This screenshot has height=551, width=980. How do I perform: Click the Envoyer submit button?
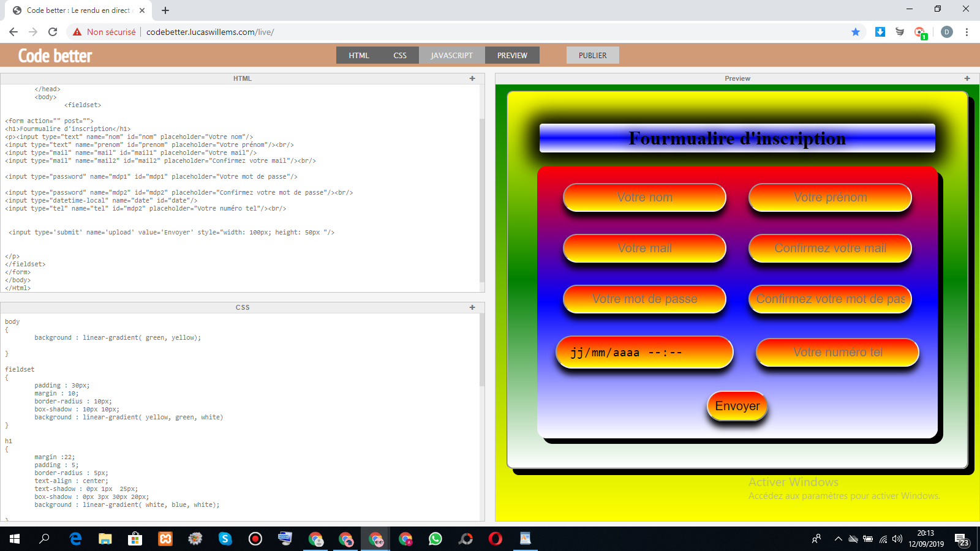(x=737, y=406)
